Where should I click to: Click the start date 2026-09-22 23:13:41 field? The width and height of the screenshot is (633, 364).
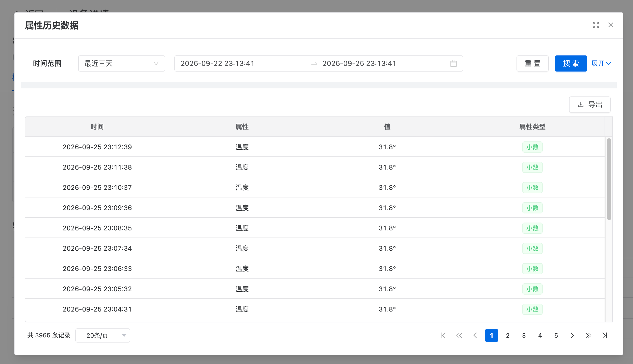pyautogui.click(x=218, y=63)
